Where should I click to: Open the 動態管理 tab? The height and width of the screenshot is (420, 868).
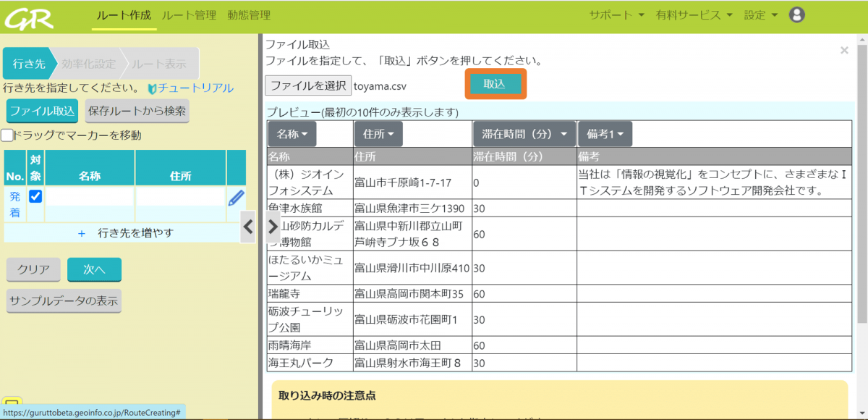[x=249, y=15]
